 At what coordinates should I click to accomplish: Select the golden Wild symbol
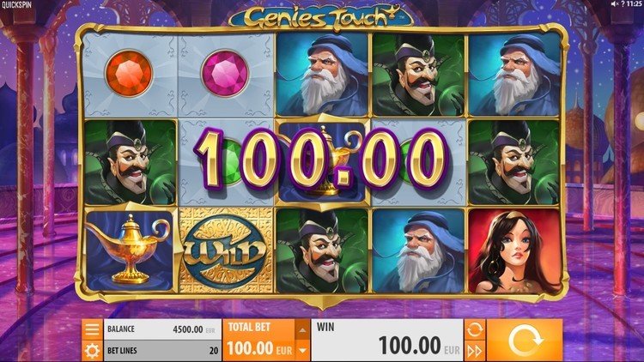click(226, 250)
